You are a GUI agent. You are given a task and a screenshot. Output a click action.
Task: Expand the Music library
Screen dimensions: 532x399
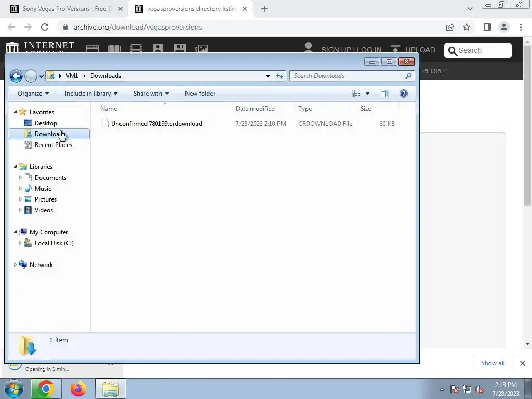click(x=20, y=188)
